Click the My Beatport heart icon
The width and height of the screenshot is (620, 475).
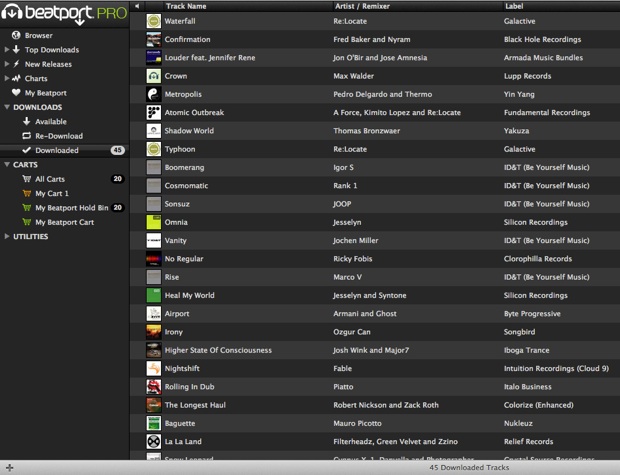[16, 93]
